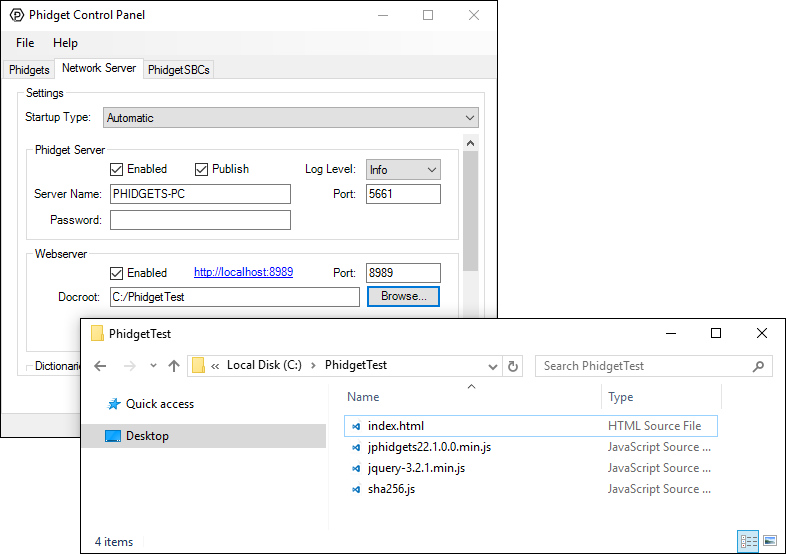The height and width of the screenshot is (554, 786).
Task: Open recent locations dropdown arrow
Action: [153, 365]
